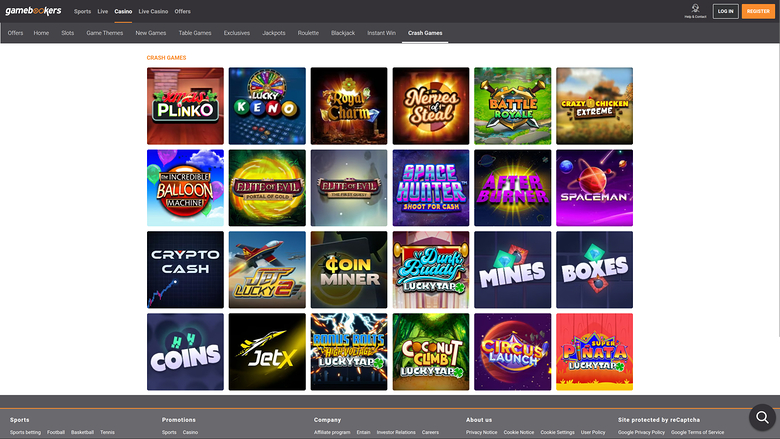Open the Crypto Cash game
Screen dimensions: 780x439
pos(185,269)
